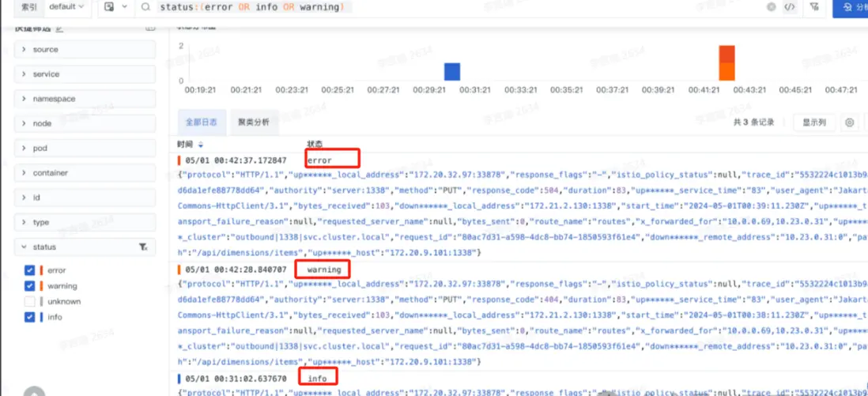Click the error status cell
The image size is (868, 396).
(319, 160)
